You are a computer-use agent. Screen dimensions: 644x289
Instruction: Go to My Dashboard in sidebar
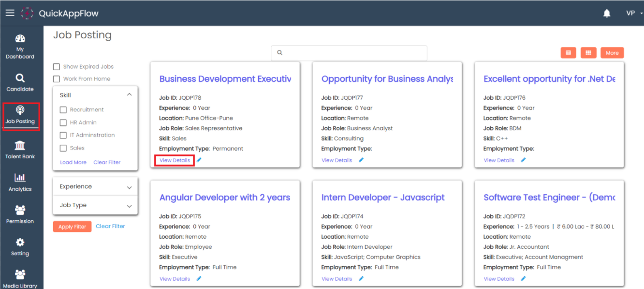[x=20, y=46]
